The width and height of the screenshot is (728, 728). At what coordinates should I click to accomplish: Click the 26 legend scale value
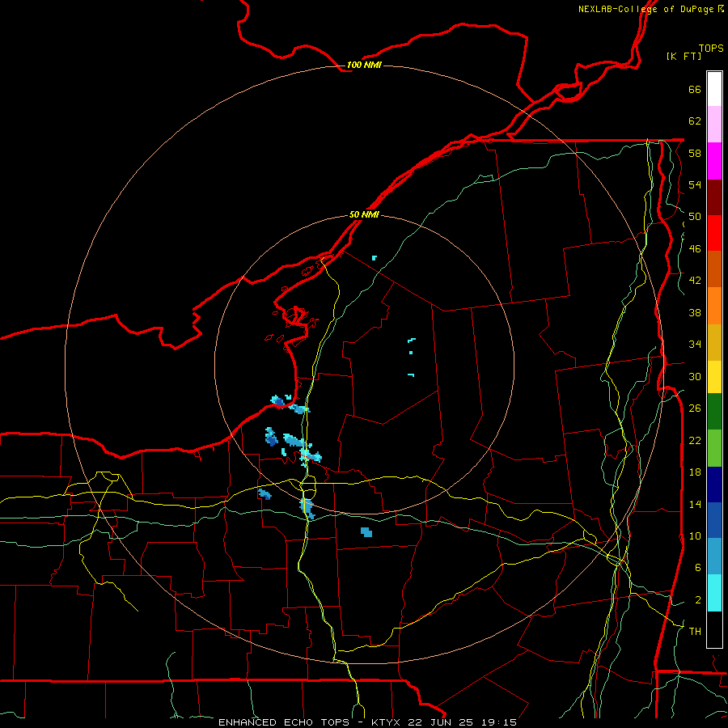coord(695,408)
